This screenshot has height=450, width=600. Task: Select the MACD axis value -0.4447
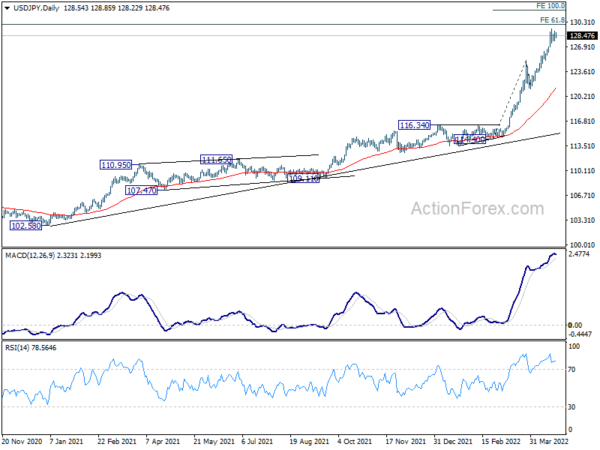[580, 334]
